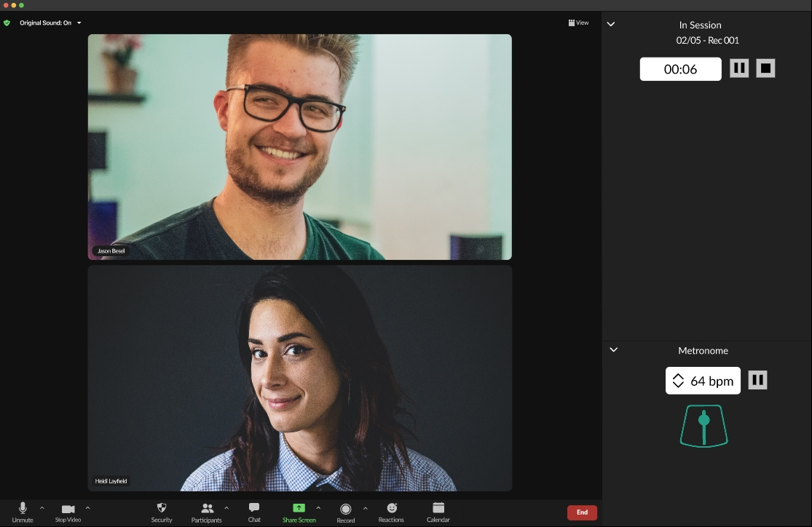Open the Reactions picker

coord(391,512)
